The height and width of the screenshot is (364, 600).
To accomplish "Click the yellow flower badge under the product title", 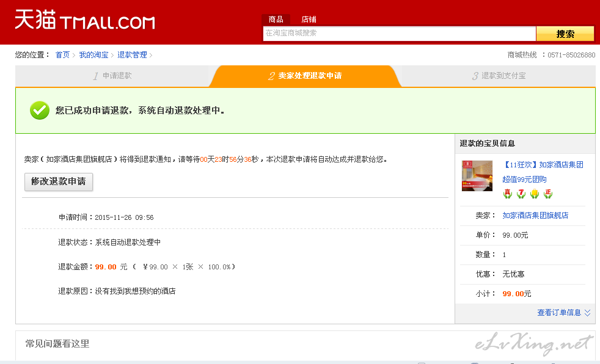I will (535, 194).
